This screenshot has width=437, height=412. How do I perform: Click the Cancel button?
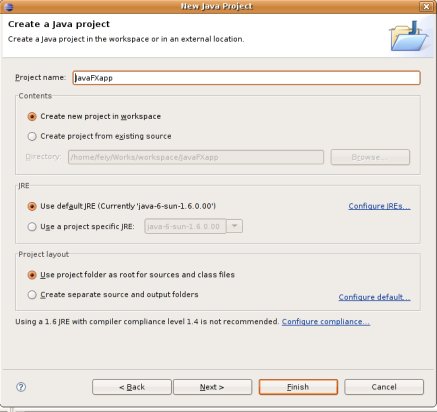384,387
